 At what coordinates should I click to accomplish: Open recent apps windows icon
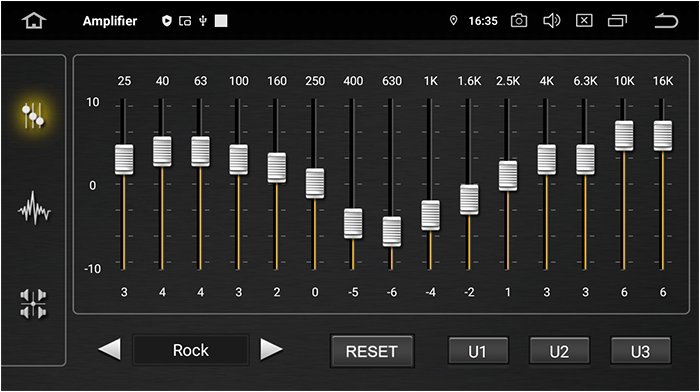(x=617, y=21)
